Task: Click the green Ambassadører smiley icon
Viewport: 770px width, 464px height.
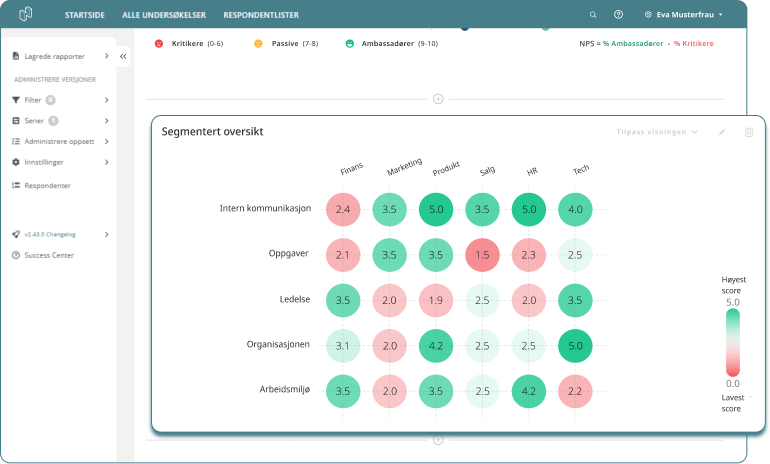Action: pos(350,44)
